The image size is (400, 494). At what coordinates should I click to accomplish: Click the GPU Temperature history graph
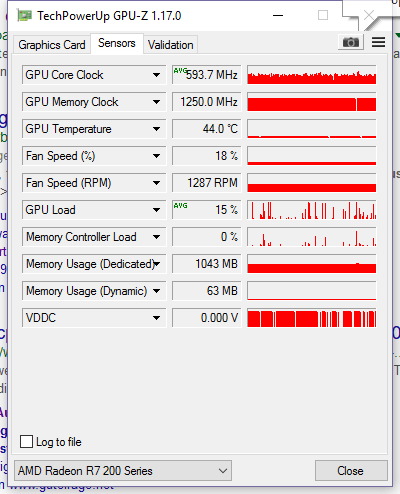[x=312, y=129]
